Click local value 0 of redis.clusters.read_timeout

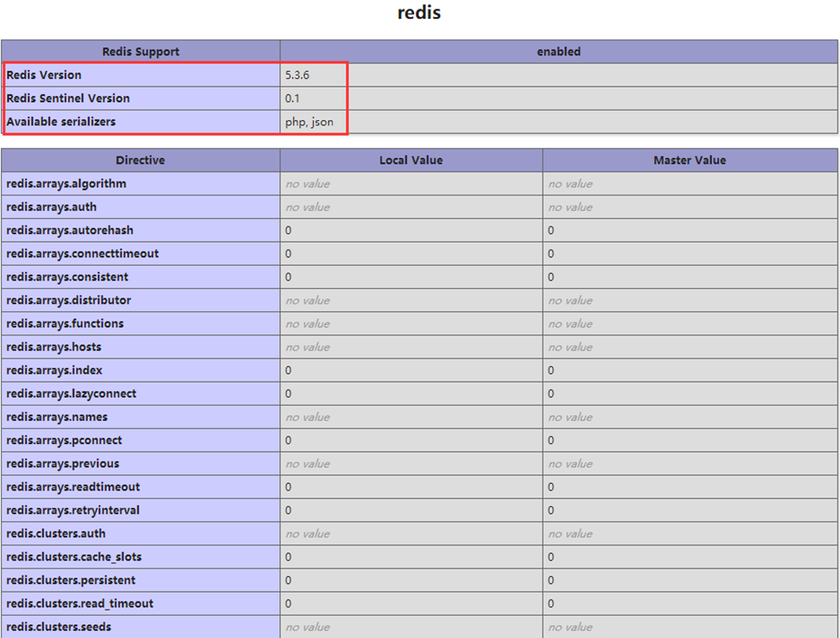tap(288, 604)
